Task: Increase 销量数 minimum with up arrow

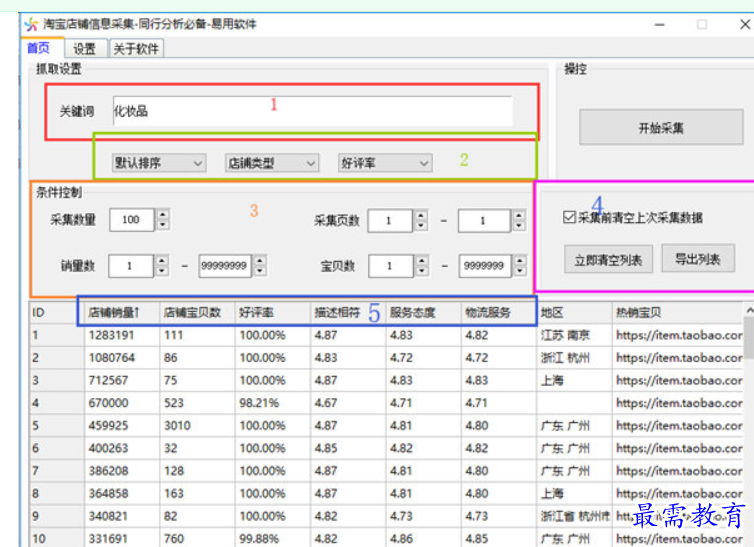Action: [x=162, y=261]
